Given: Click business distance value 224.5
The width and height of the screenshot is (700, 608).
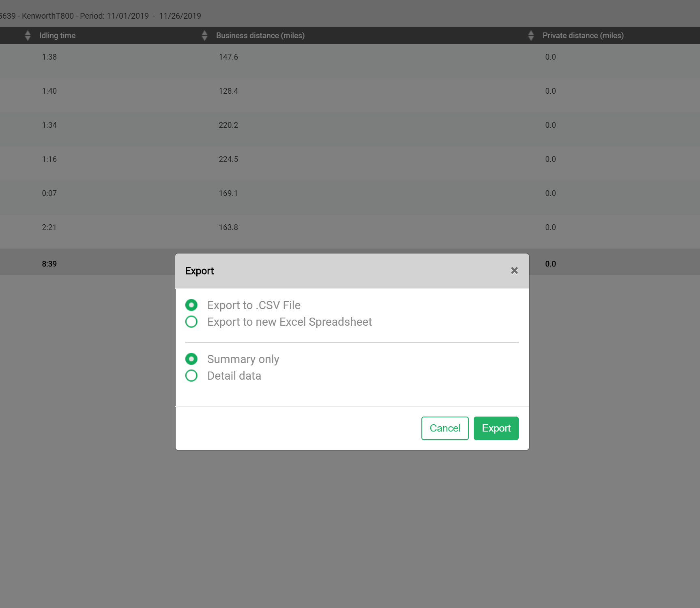Looking at the screenshot, I should tap(228, 159).
